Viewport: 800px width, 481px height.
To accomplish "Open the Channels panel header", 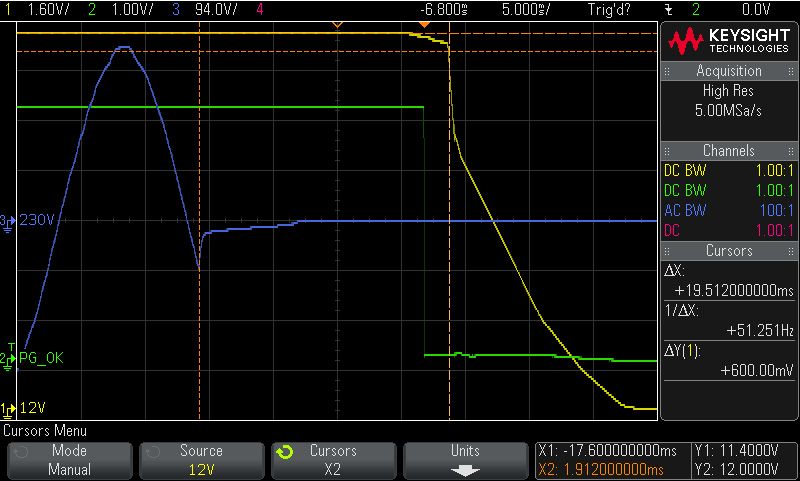I will 728,150.
